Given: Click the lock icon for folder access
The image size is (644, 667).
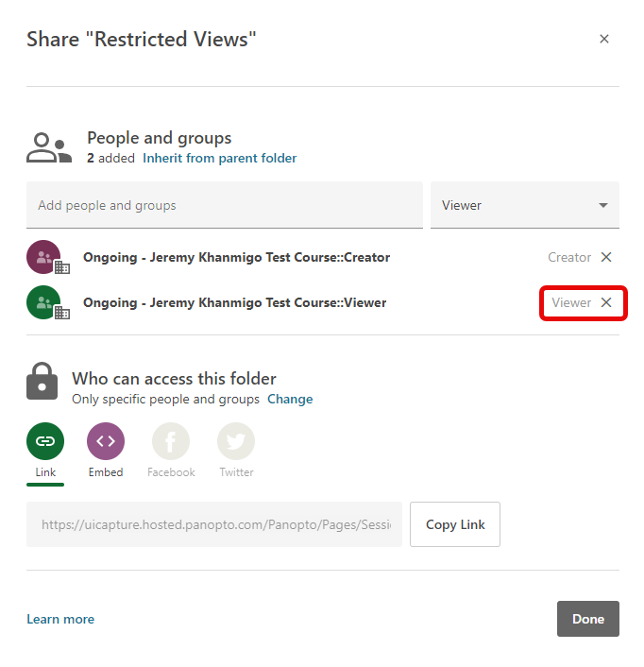Looking at the screenshot, I should pyautogui.click(x=42, y=383).
